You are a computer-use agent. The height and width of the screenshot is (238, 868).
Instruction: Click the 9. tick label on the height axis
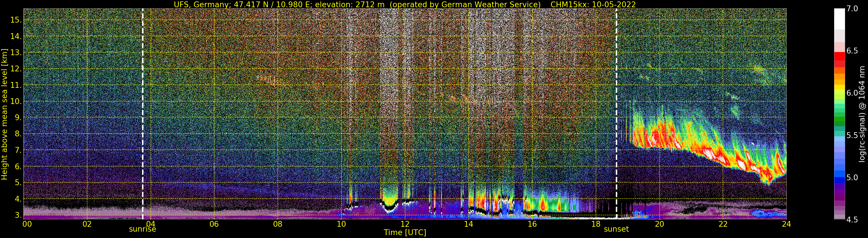pyautogui.click(x=18, y=118)
